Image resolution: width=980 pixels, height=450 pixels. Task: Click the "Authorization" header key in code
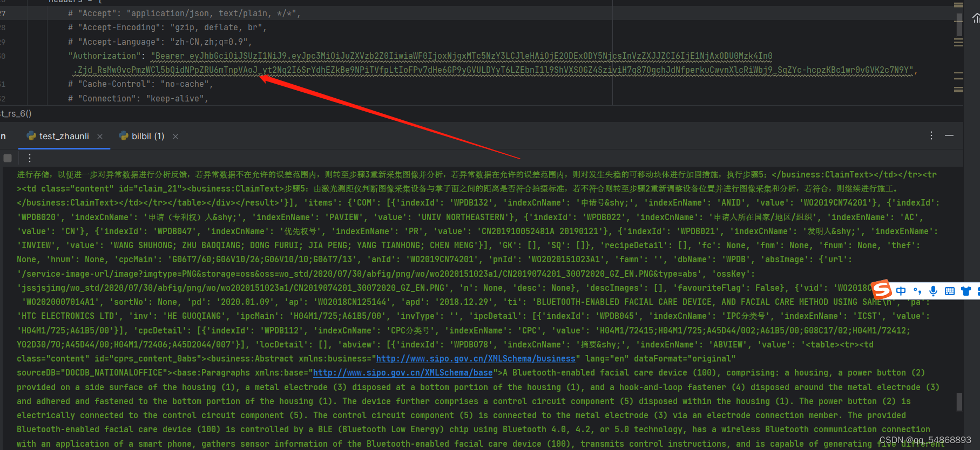click(103, 56)
